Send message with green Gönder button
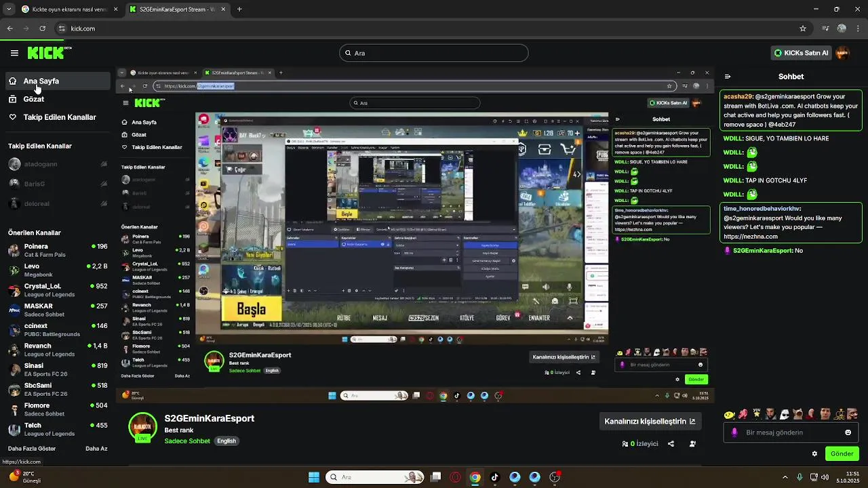Image resolution: width=868 pixels, height=488 pixels. [x=842, y=453]
